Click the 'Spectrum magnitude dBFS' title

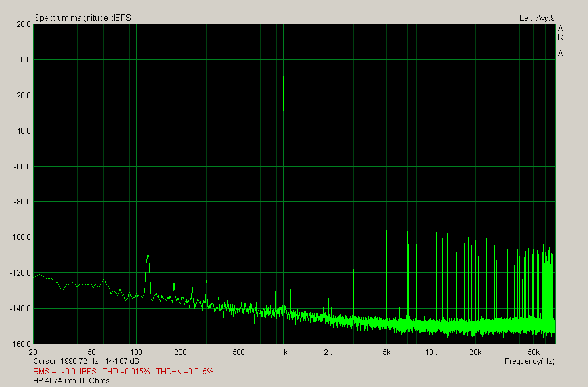[x=83, y=18]
